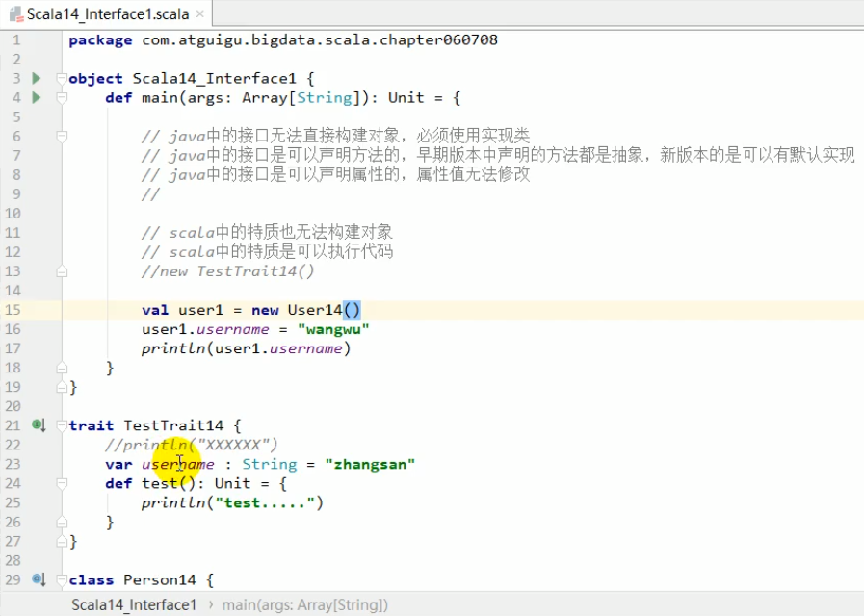
Task: Click the word 'package' on line 1
Action: tap(100, 40)
